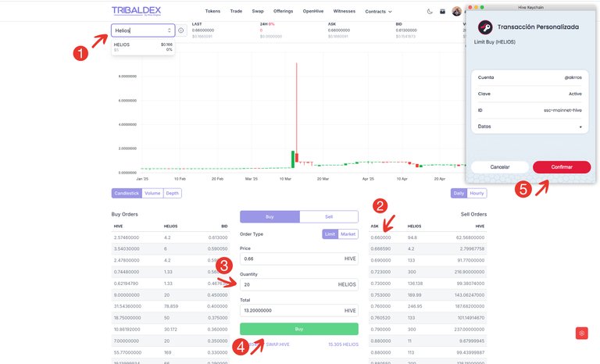The image size is (600, 364).
Task: Open the OpenHive link
Action: (x=313, y=11)
